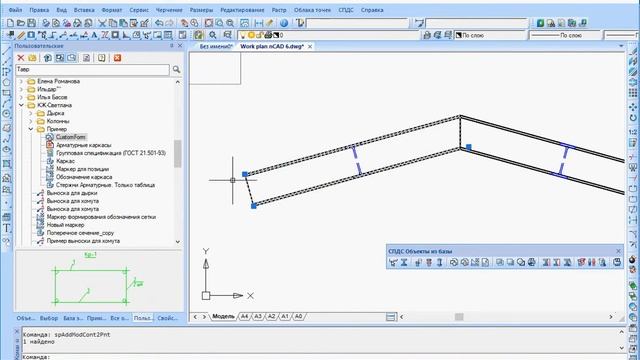Measure distance with the dimension icon
Viewport: 640px width, 360px height.
coord(258,23)
